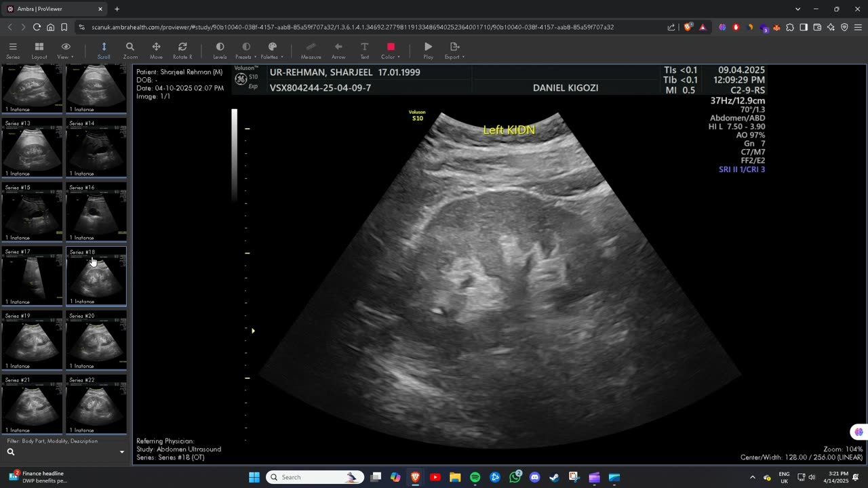Screen dimensions: 868x488
Task: Open WhatsApp from the taskbar
Action: point(515,477)
